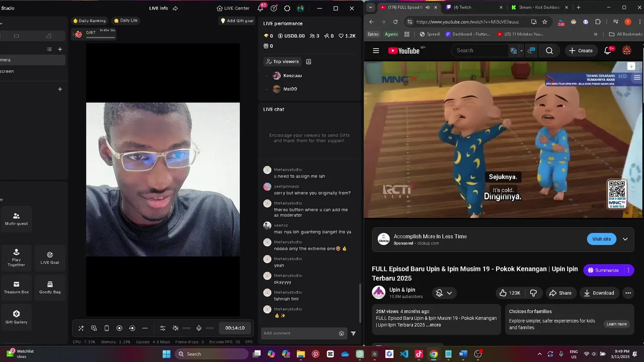
Task: Select the camera source row
Action: pos(33,60)
